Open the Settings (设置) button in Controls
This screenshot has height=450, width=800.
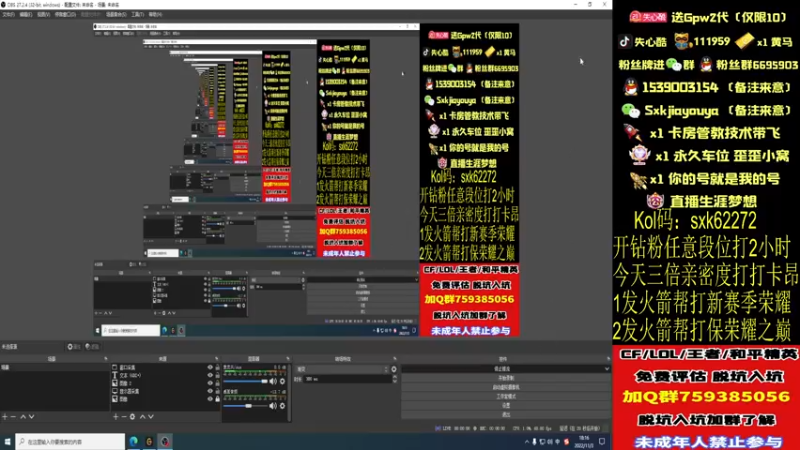pos(506,406)
